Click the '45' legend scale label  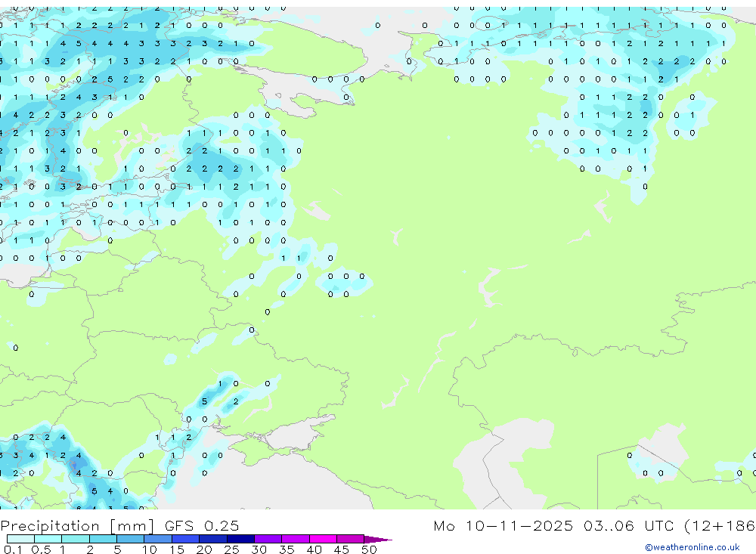tap(342, 549)
